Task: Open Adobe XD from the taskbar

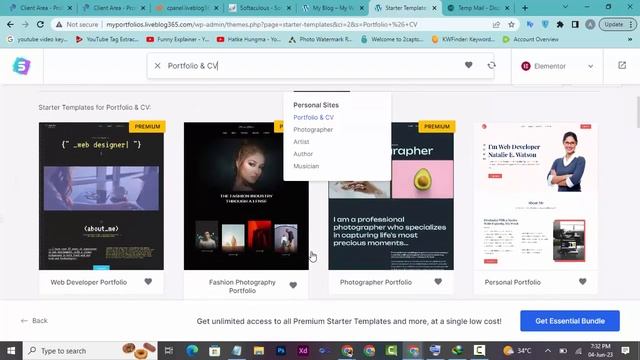Action: click(x=303, y=351)
